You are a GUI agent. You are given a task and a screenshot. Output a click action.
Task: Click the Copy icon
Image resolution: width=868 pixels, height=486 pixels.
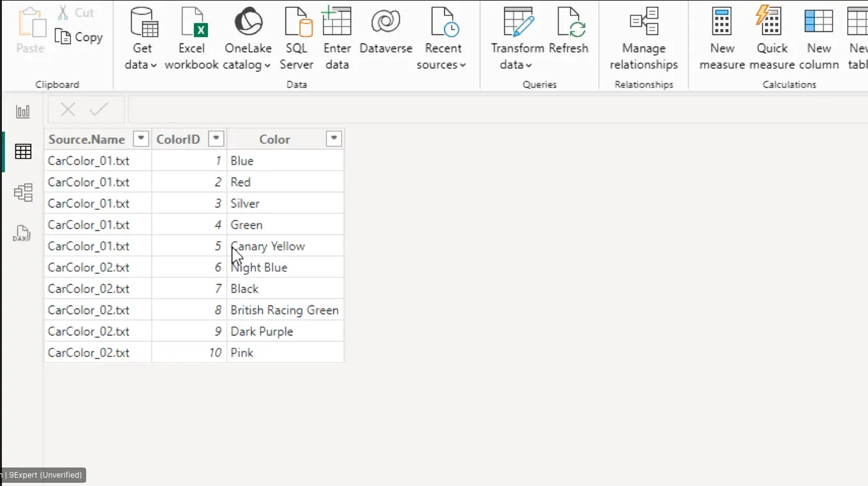(x=63, y=37)
